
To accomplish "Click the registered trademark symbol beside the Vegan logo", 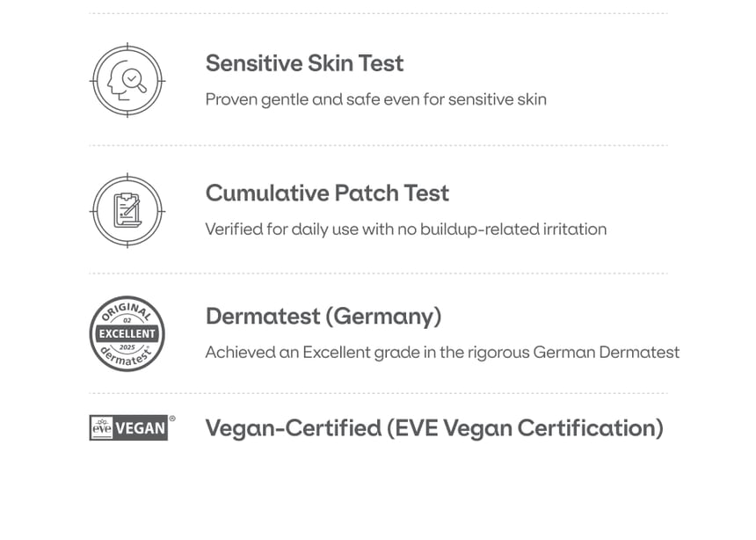I will [171, 419].
